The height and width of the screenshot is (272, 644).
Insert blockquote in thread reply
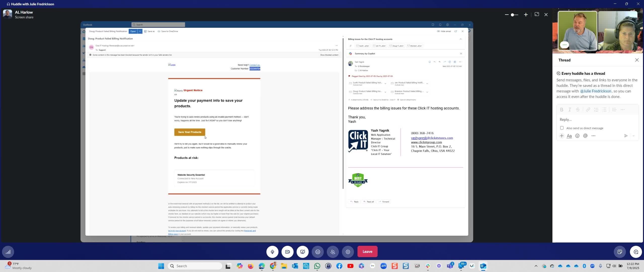(614, 110)
